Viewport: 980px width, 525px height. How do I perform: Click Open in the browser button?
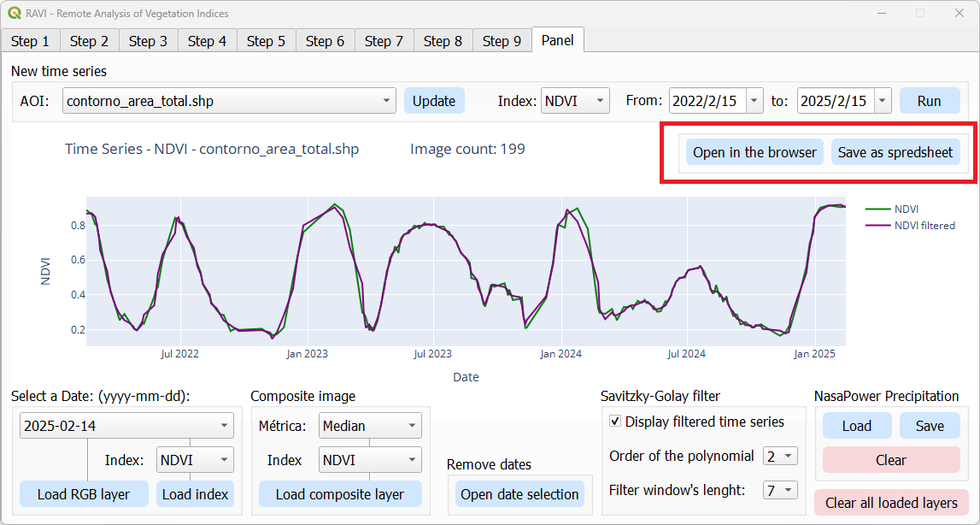coord(754,152)
